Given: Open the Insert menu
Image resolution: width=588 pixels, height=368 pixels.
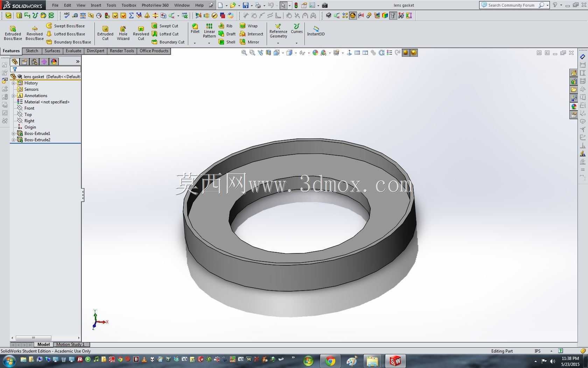Looking at the screenshot, I should click(x=96, y=5).
